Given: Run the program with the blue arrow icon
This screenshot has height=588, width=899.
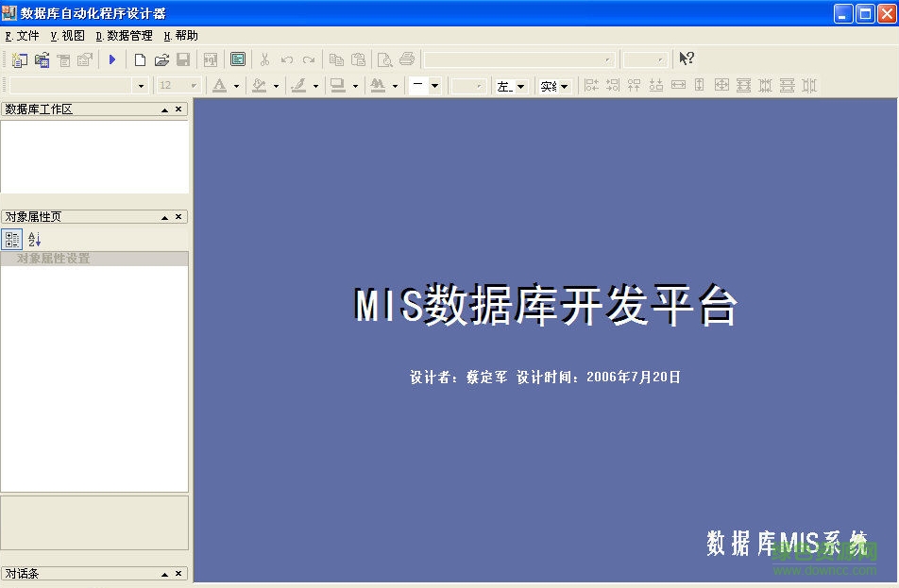Looking at the screenshot, I should coord(112,59).
